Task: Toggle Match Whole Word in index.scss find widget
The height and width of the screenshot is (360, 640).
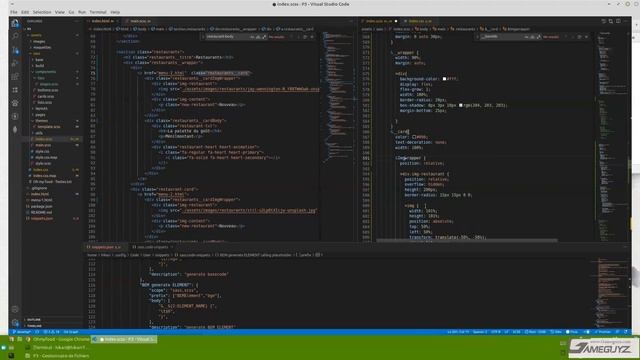Action: (x=532, y=37)
